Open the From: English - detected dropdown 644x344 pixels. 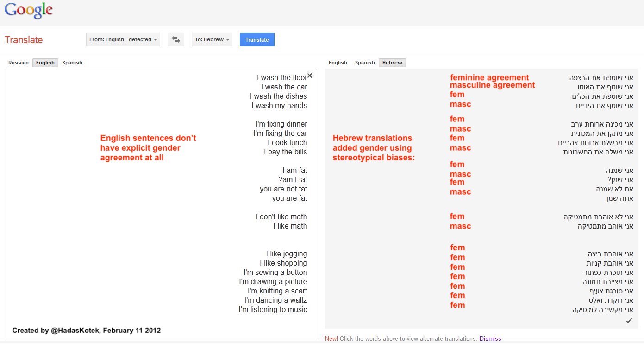(x=123, y=40)
